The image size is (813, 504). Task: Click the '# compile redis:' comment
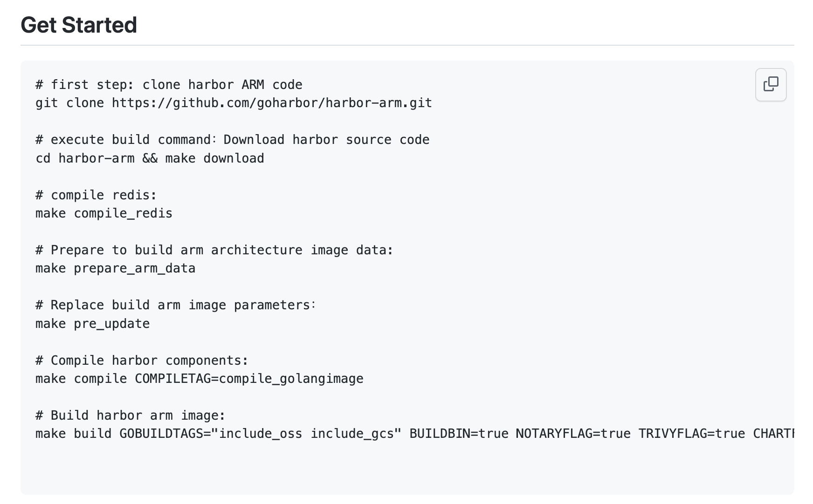click(x=96, y=195)
